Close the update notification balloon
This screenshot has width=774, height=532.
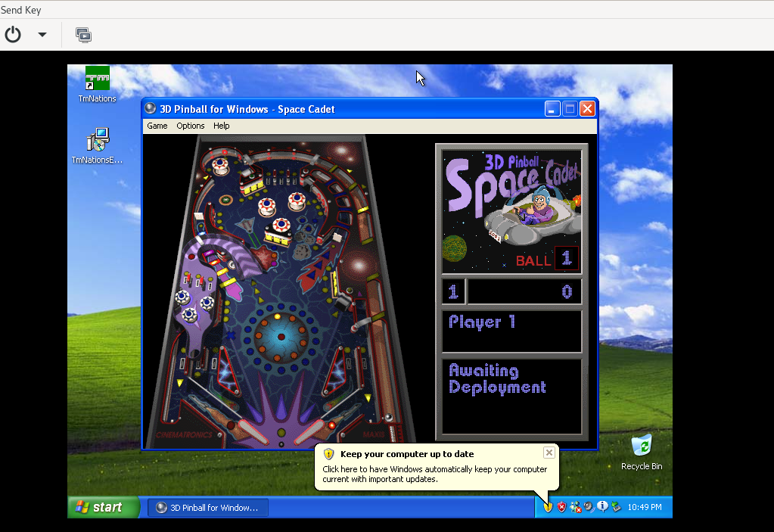[x=549, y=453]
